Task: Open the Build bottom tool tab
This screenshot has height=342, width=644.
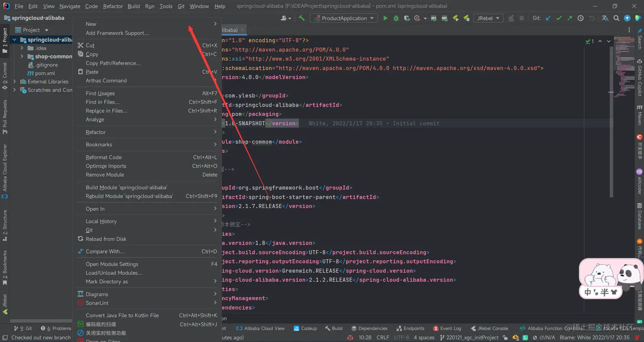Action: tap(333, 328)
